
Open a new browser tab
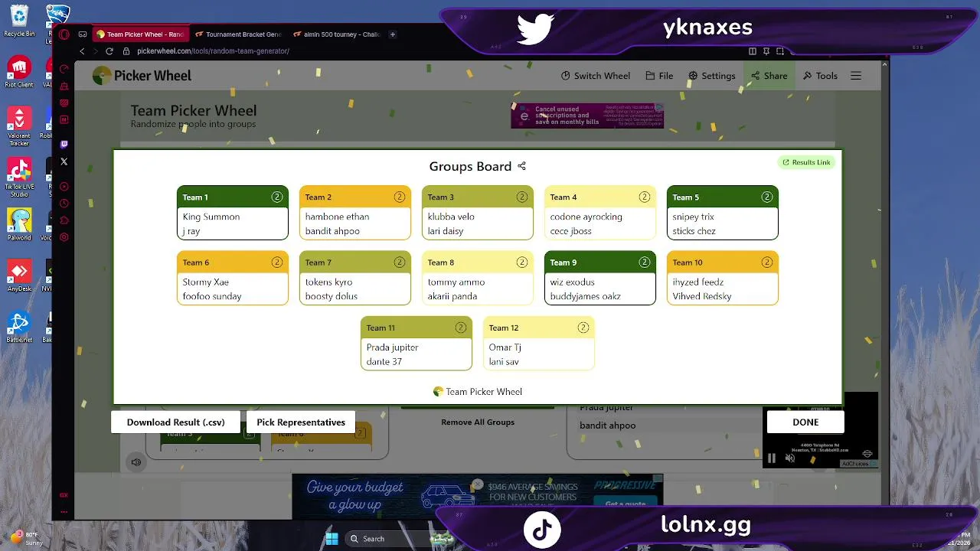pos(393,34)
